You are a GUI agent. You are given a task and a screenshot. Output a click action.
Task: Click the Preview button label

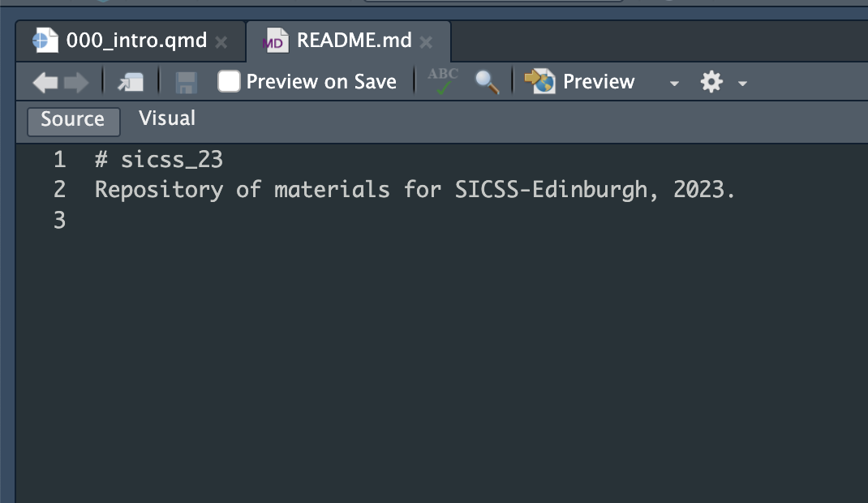[599, 82]
